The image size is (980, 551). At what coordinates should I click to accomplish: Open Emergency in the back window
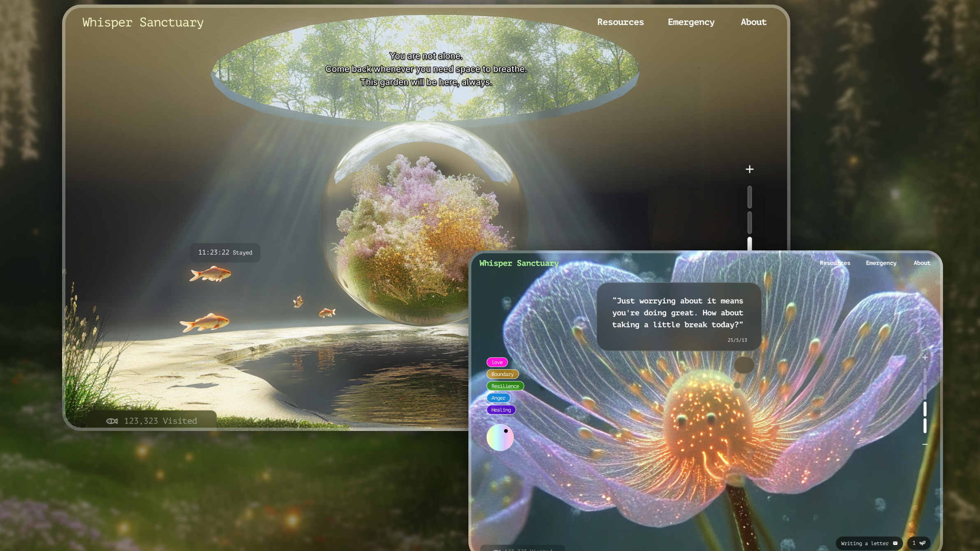click(x=691, y=22)
